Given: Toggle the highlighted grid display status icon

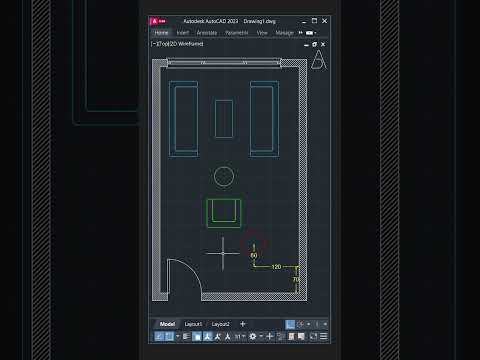Looking at the screenshot, I should pos(290,324).
